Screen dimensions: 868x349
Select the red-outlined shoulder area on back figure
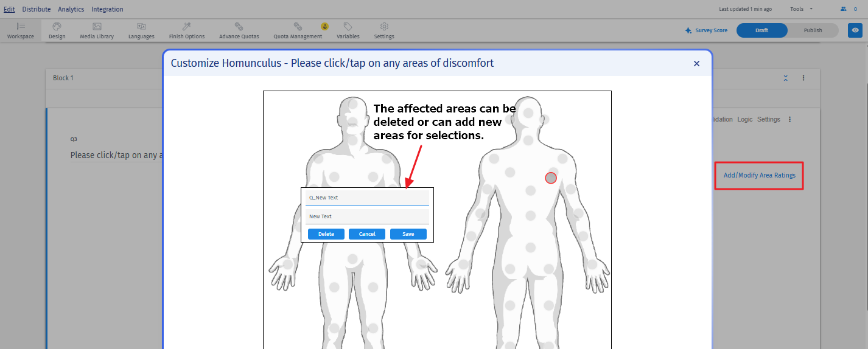pos(551,178)
